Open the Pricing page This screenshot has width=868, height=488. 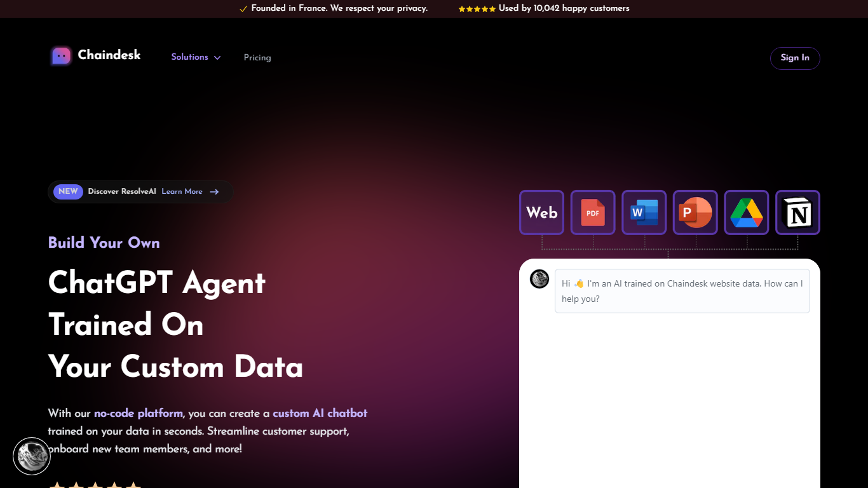tap(257, 58)
